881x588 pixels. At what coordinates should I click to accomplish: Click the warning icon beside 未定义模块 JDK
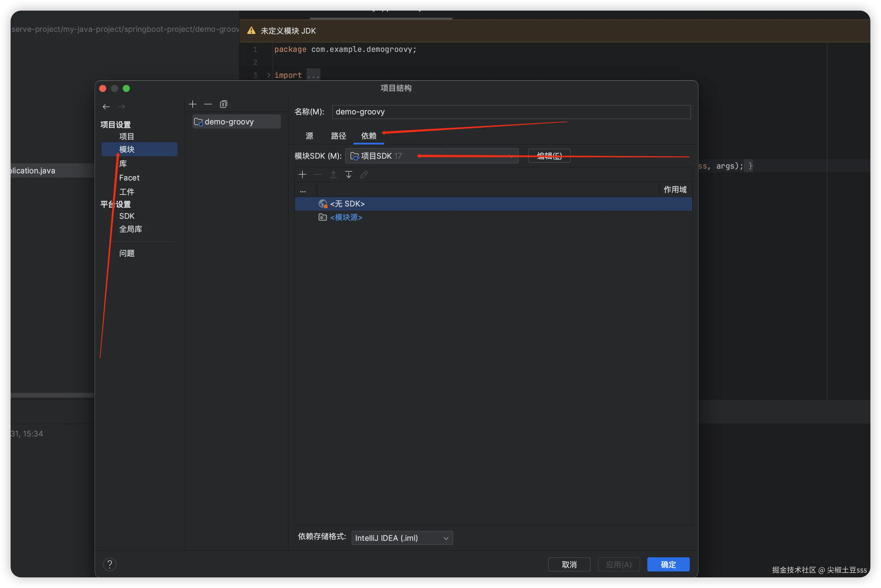tap(251, 31)
